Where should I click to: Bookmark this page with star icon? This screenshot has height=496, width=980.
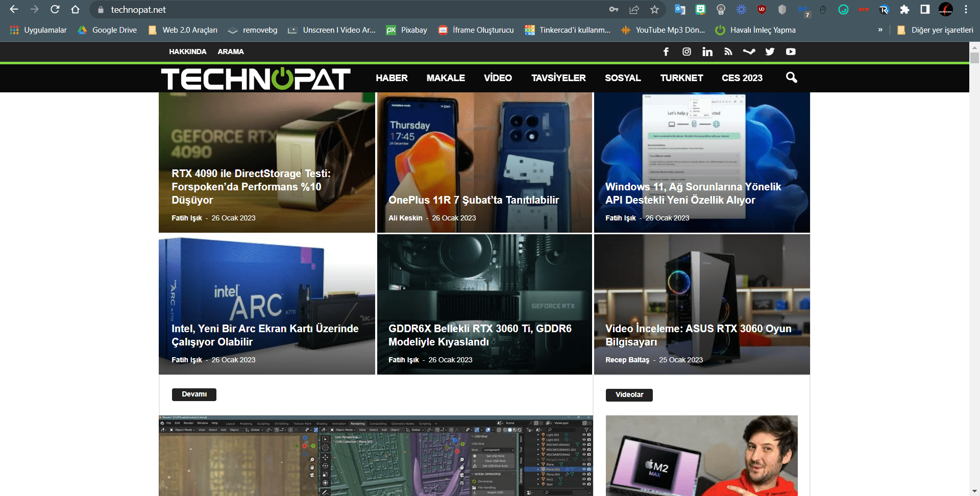[x=654, y=10]
